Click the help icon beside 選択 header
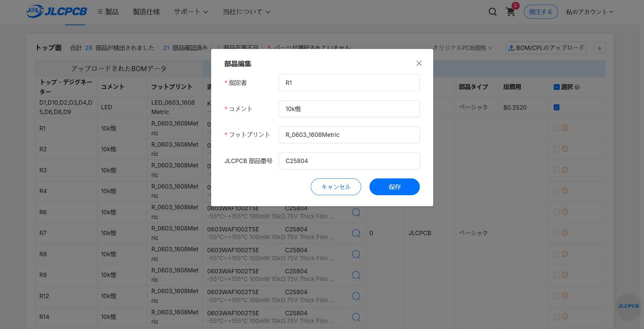This screenshot has height=329, width=644. point(577,87)
